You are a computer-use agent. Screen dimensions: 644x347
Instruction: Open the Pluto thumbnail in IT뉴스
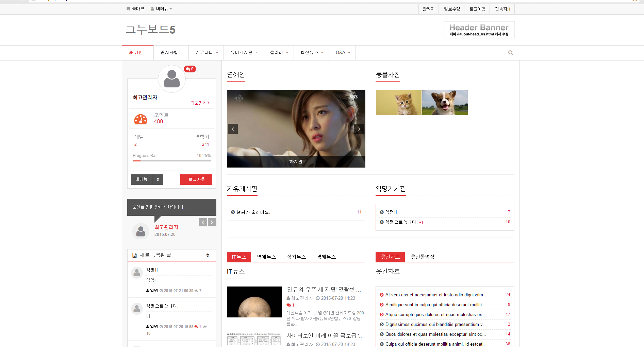point(254,302)
